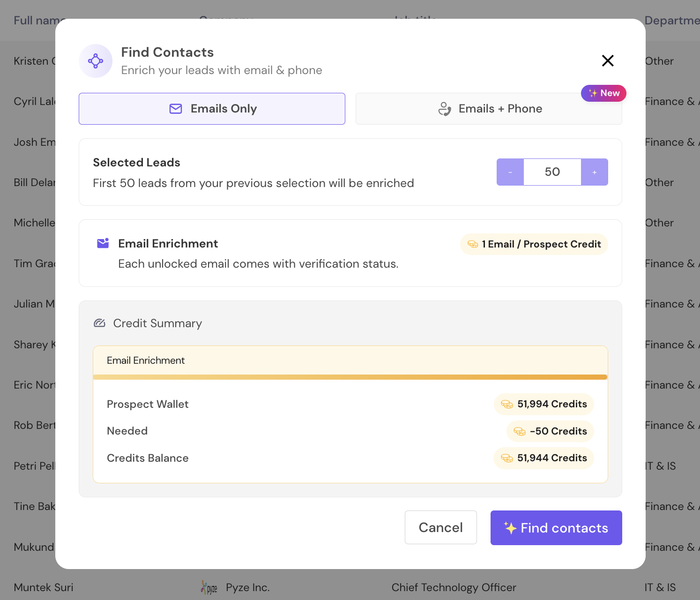Screen dimensions: 700x600
Task: Click the -50 Credits needed badge
Action: (550, 431)
